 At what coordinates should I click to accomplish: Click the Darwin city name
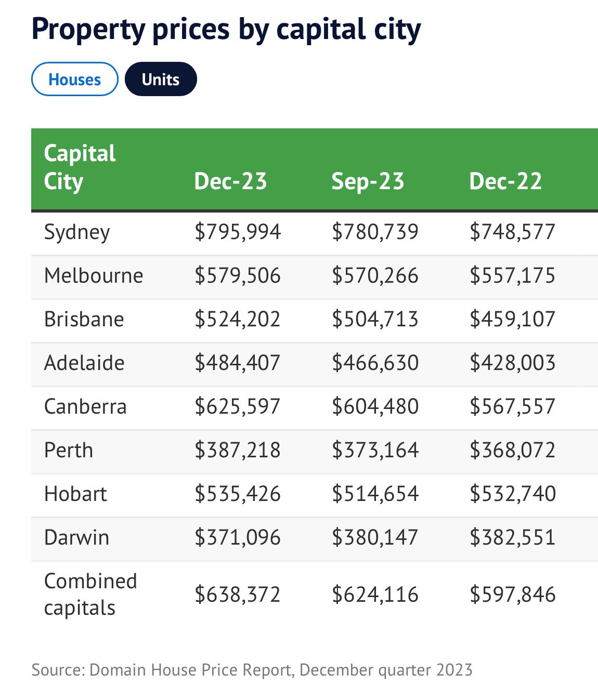pyautogui.click(x=76, y=537)
